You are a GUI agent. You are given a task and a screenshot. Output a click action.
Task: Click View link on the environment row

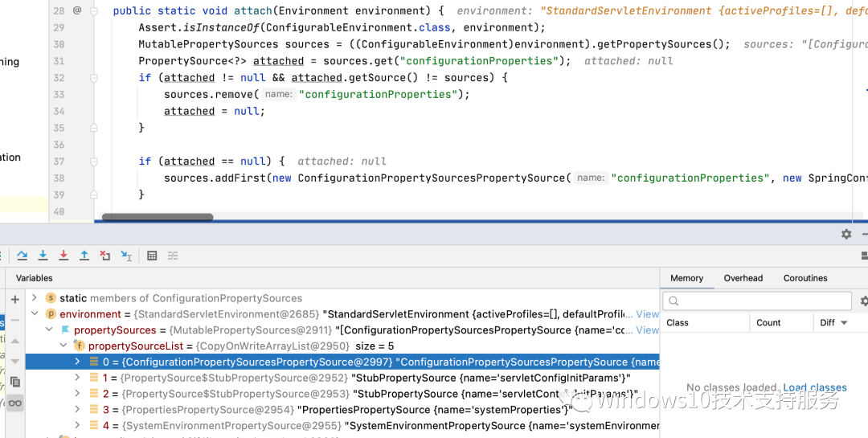(648, 314)
